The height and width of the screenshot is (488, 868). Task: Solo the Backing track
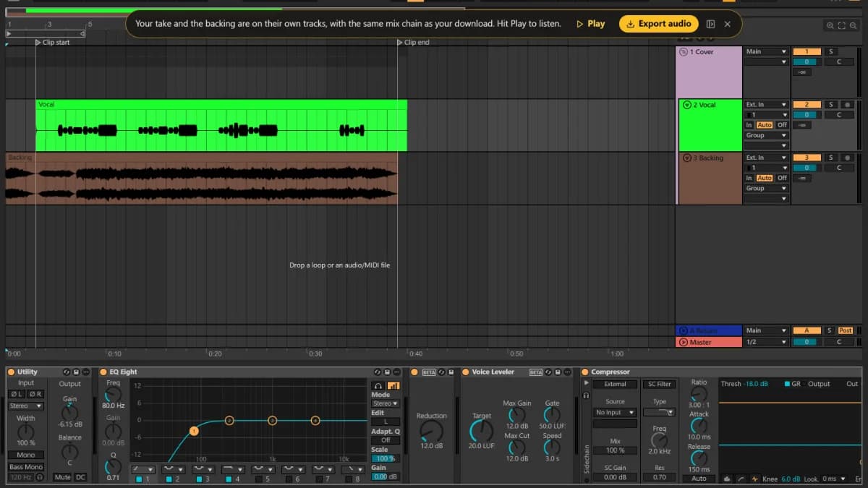[x=830, y=157]
